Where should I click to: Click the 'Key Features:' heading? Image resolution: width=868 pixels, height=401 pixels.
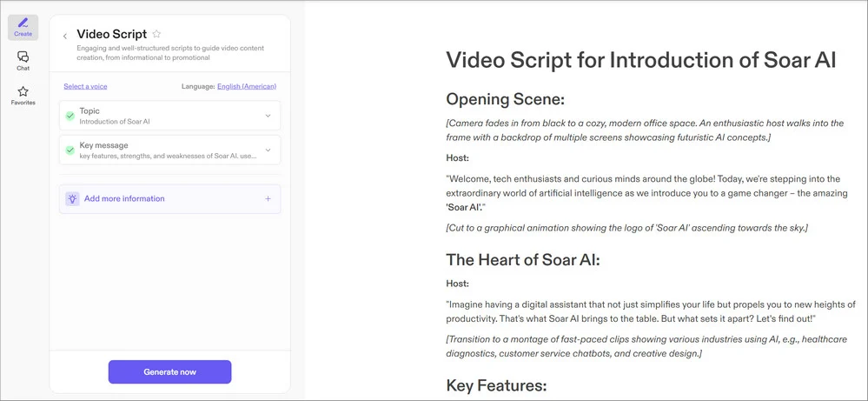point(496,385)
